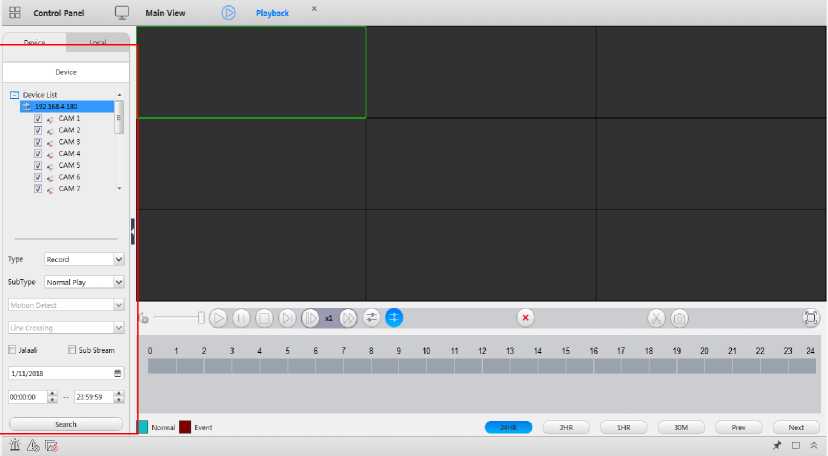Uncheck the CAM 1 checkbox
This screenshot has height=456, width=828.
38,118
